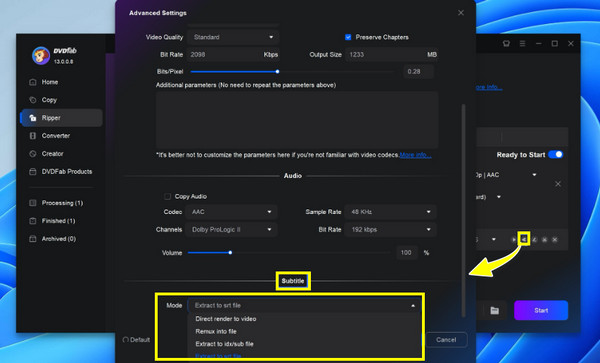Click the DVDFab mascot logo
The height and width of the screenshot is (363, 600).
coord(41,56)
